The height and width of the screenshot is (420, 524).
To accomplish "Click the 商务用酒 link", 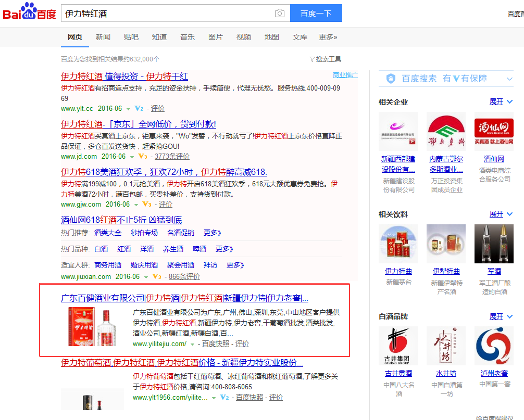I will click(108, 265).
